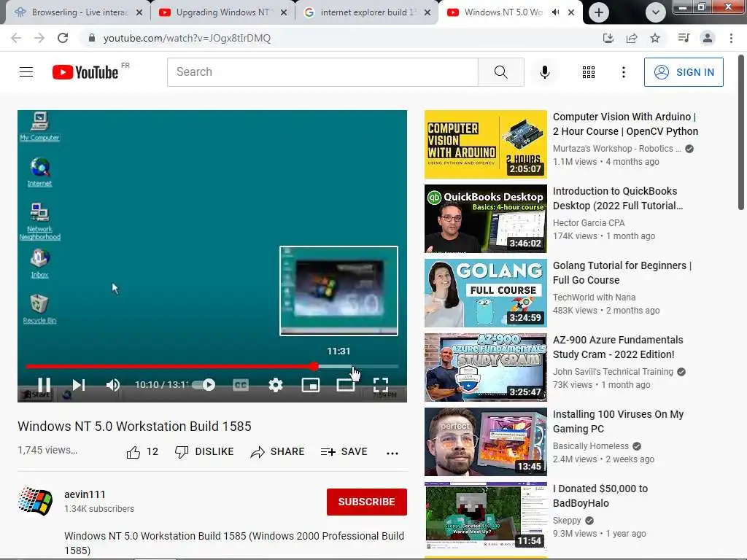Bookmark this tab with the star
Image resolution: width=747 pixels, height=560 pixels.
pyautogui.click(x=655, y=38)
